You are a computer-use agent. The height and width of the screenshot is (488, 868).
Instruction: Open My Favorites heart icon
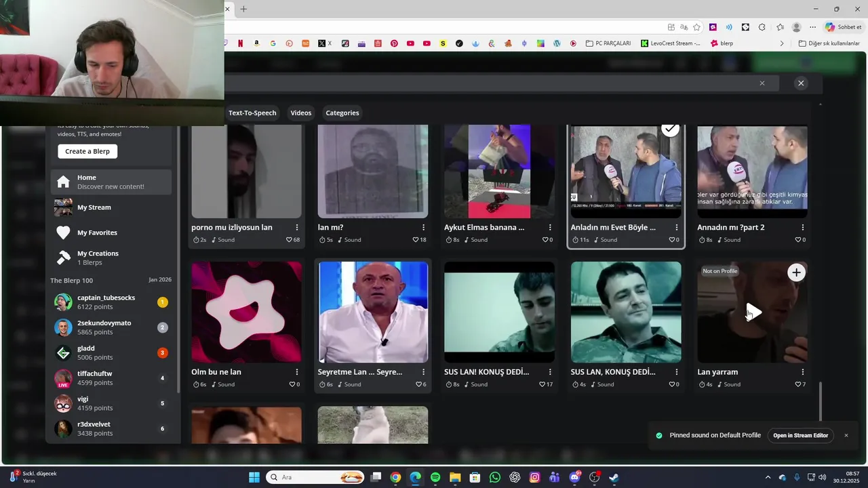tap(63, 232)
